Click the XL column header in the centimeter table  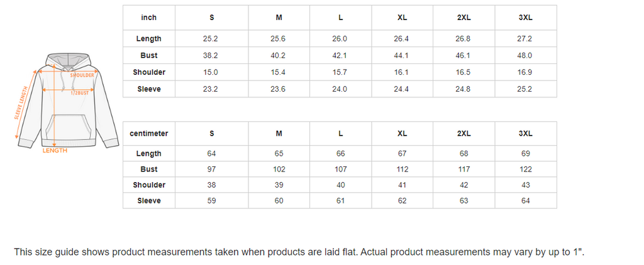point(402,134)
